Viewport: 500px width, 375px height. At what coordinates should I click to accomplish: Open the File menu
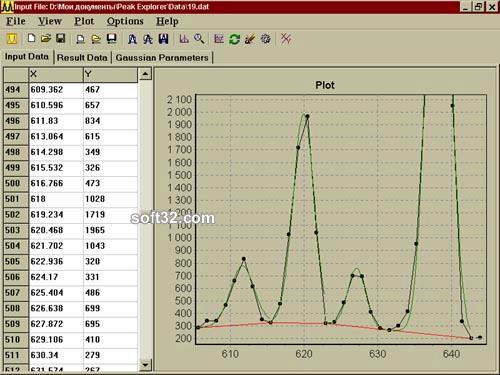coord(16,21)
